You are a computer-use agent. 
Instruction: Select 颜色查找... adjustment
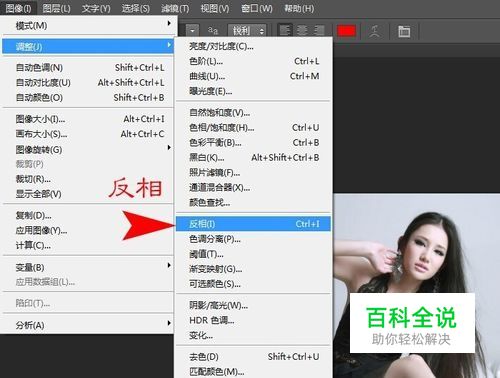[253, 202]
